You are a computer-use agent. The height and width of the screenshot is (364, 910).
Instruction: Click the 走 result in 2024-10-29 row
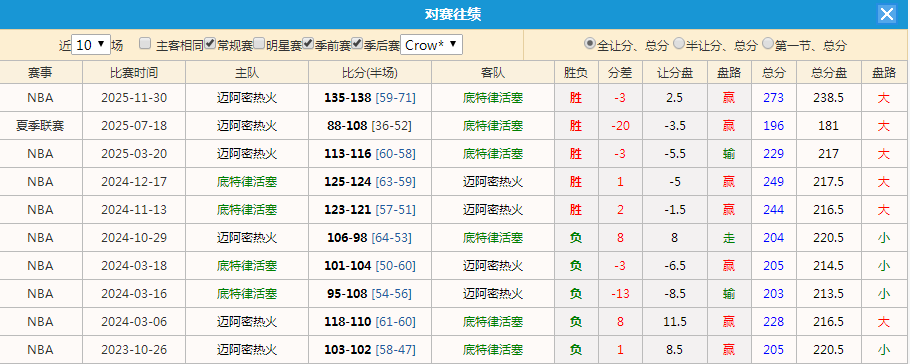tap(729, 237)
